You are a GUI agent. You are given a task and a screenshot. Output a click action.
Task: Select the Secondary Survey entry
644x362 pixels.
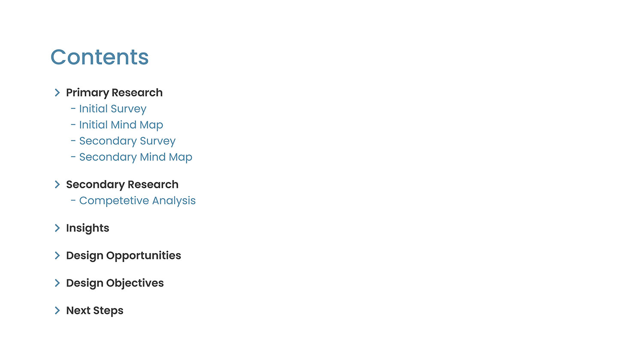click(x=127, y=141)
